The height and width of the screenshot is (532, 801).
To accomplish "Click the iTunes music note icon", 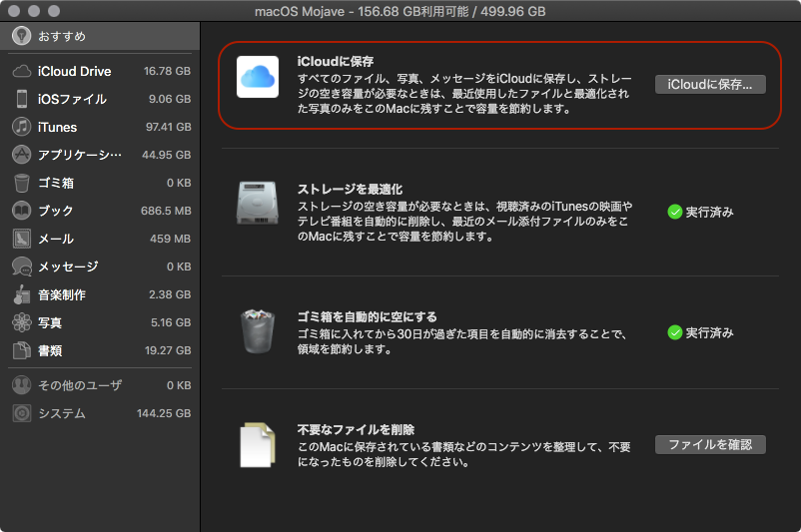I will pos(21,126).
